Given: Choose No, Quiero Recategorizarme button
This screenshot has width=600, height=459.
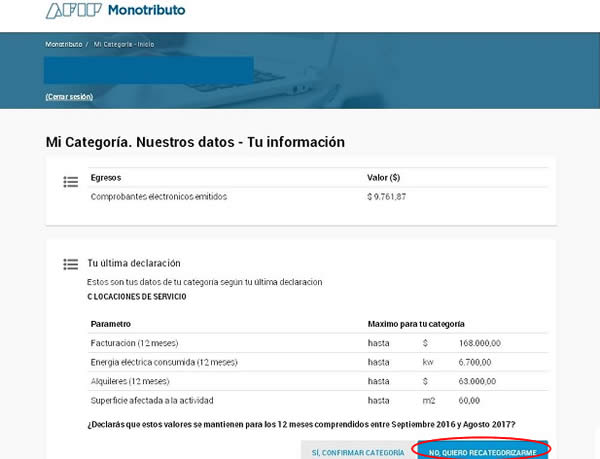Looking at the screenshot, I should click(483, 451).
